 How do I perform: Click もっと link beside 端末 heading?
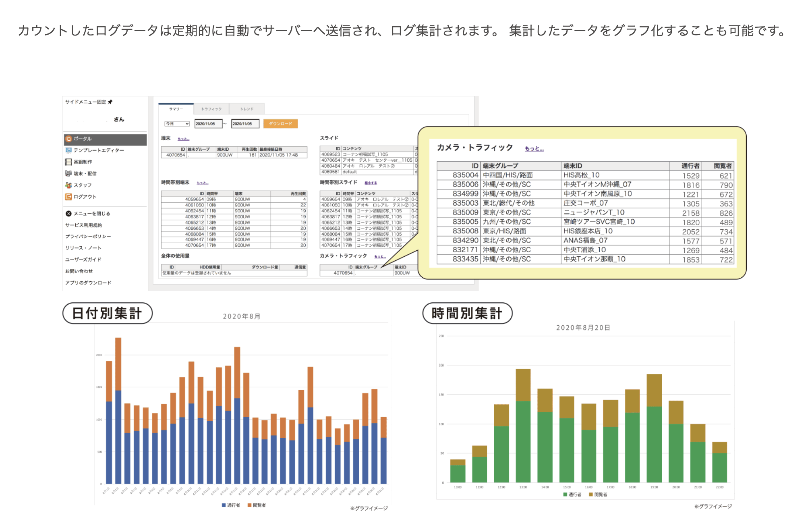coord(184,139)
